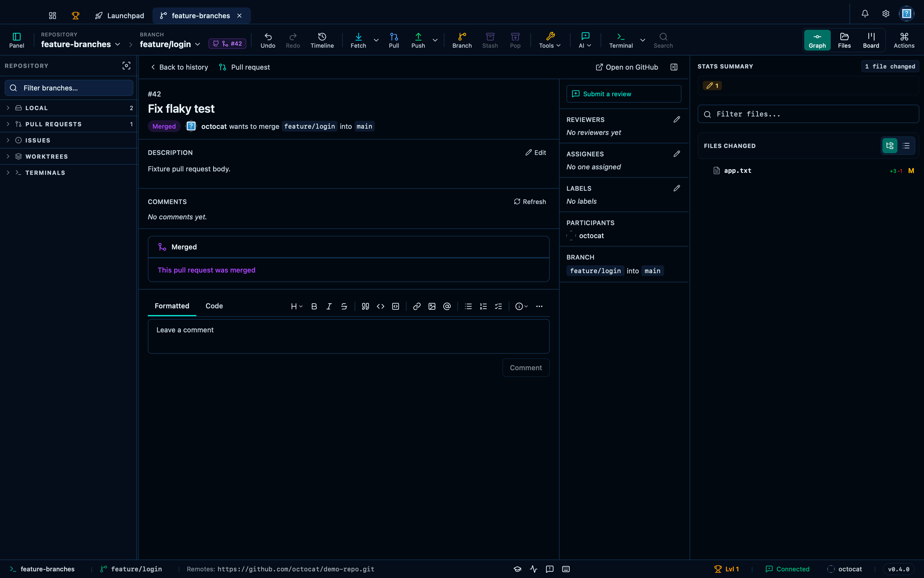Expand the ISSUES section
The image size is (924, 578).
(69, 140)
